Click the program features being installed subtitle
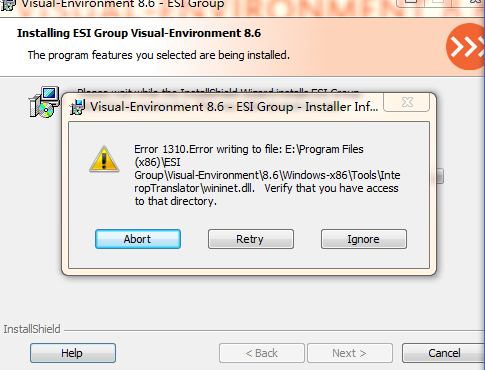 pos(159,55)
